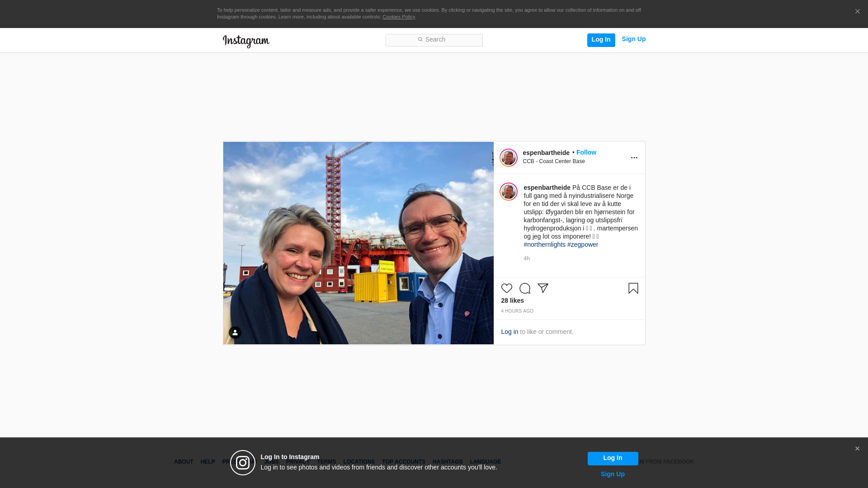Screen dimensions: 868x488
Task: Close the bottom Log In banner
Action: pos(857,449)
